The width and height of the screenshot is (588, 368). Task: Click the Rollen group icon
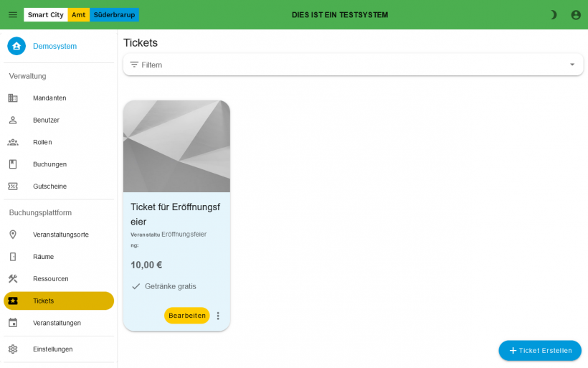13,142
